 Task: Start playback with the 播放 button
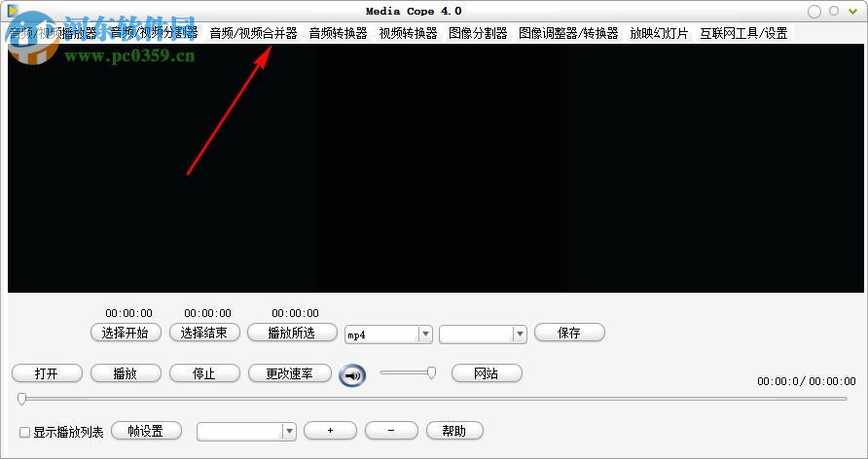coord(126,373)
